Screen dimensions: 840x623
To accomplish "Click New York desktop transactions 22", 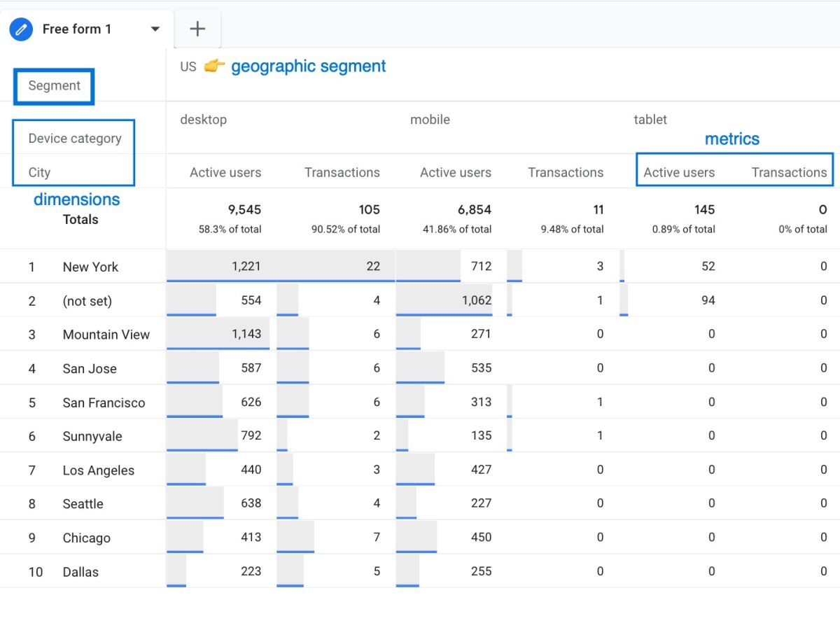I will tap(373, 266).
